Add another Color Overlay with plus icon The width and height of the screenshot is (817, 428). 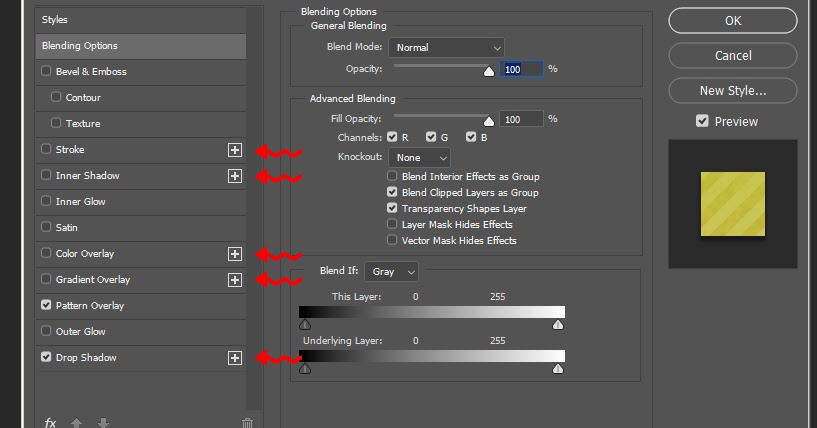235,254
